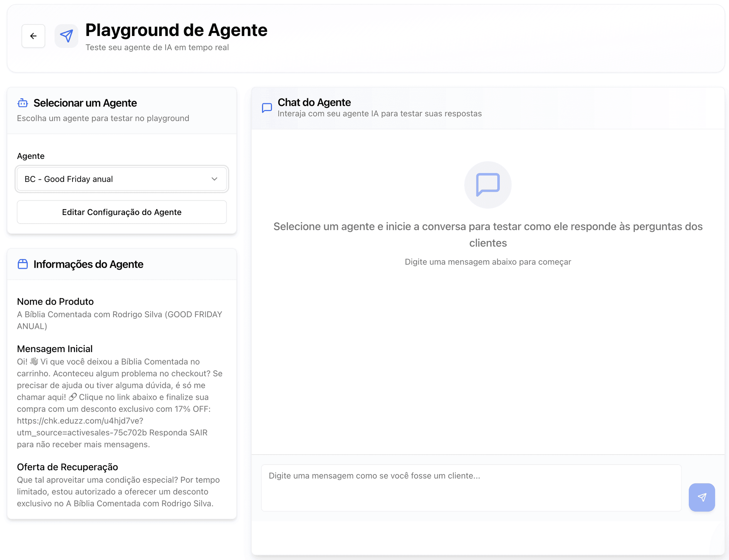Click the large chat bubble placeholder icon
This screenshot has width=729, height=560.
488,185
